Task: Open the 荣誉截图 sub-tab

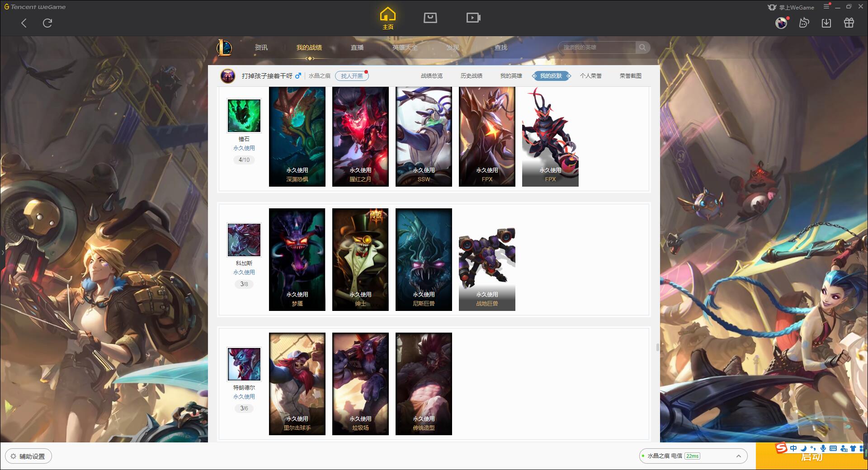Action: [631, 76]
